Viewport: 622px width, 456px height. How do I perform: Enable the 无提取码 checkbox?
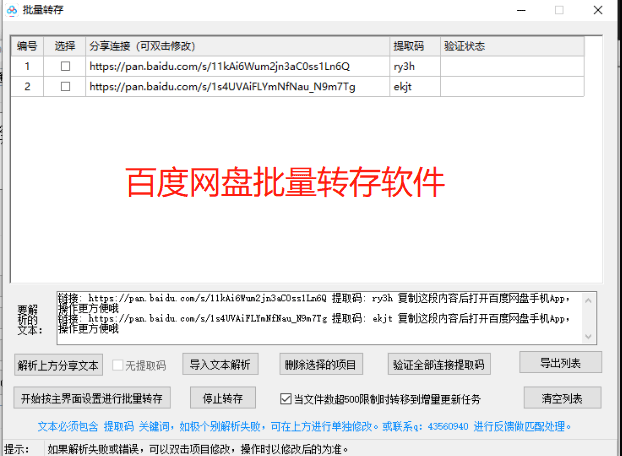pyautogui.click(x=118, y=365)
